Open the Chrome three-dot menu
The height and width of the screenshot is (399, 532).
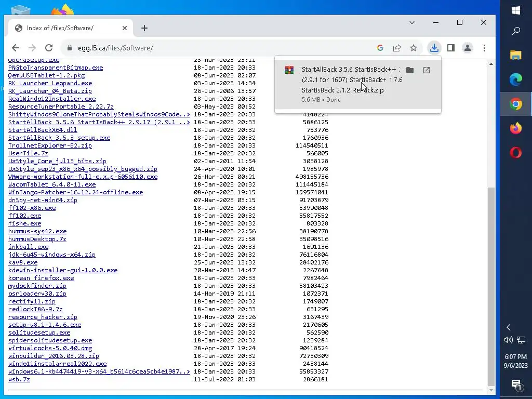coord(484,48)
